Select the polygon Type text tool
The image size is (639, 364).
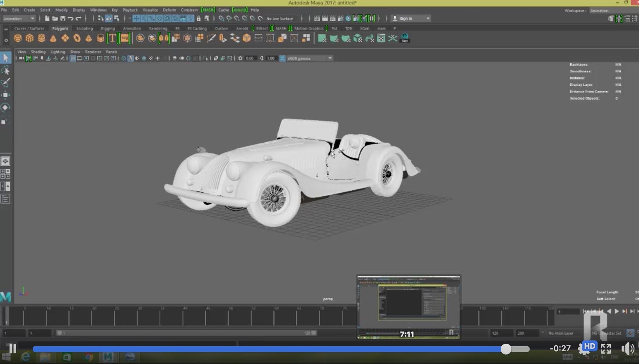pos(112,38)
